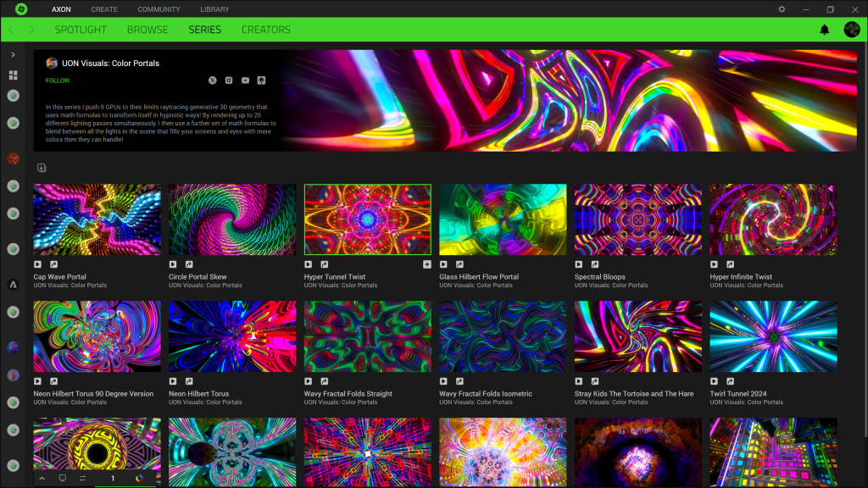
Task: Open adjustment sliders icon in bottom bar
Action: click(82, 478)
